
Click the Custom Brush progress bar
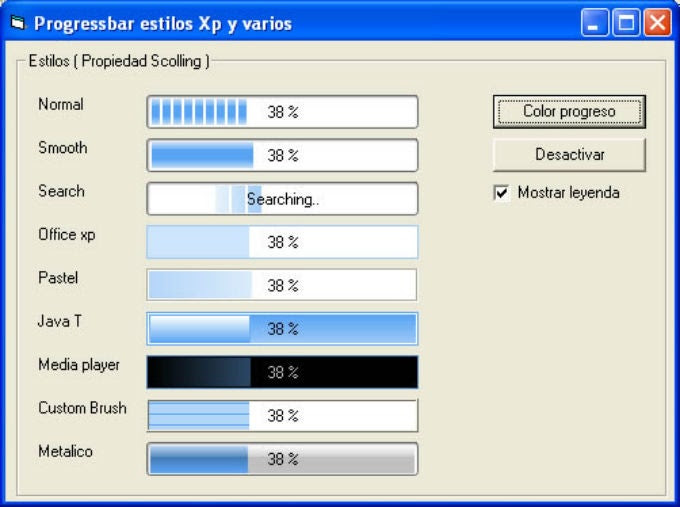(x=282, y=415)
